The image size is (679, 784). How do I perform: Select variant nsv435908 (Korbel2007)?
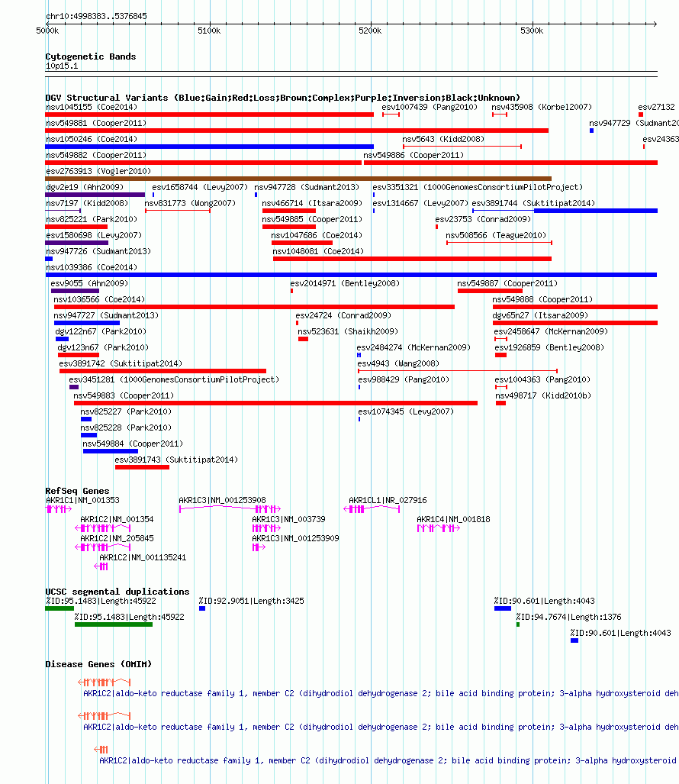[x=542, y=107]
